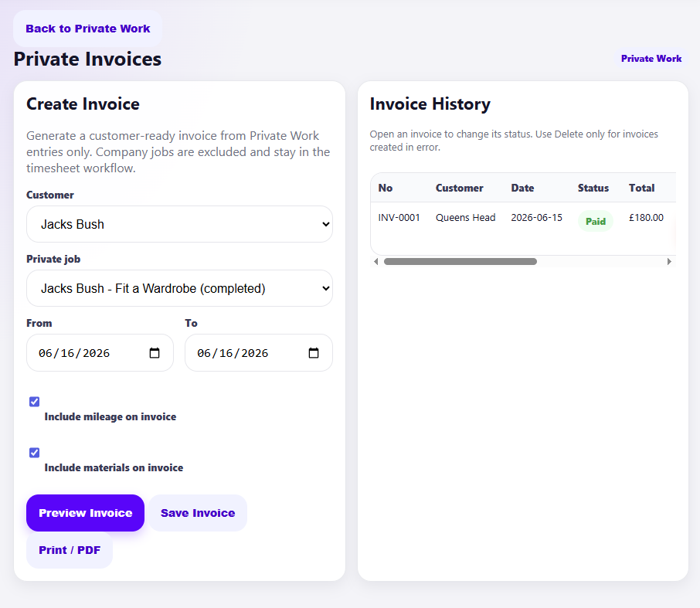Click the Create Invoice heading

[x=83, y=104]
